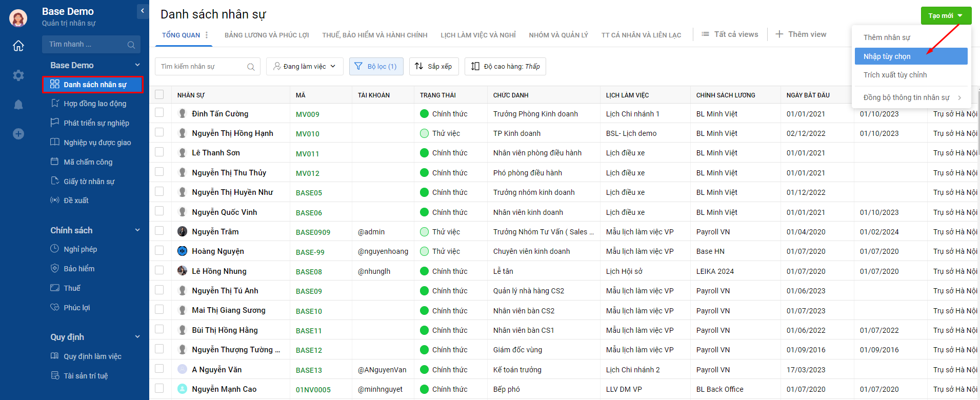Click the sort arrows icon in Sắp xếp
Image resolution: width=980 pixels, height=400 pixels.
[x=419, y=66]
